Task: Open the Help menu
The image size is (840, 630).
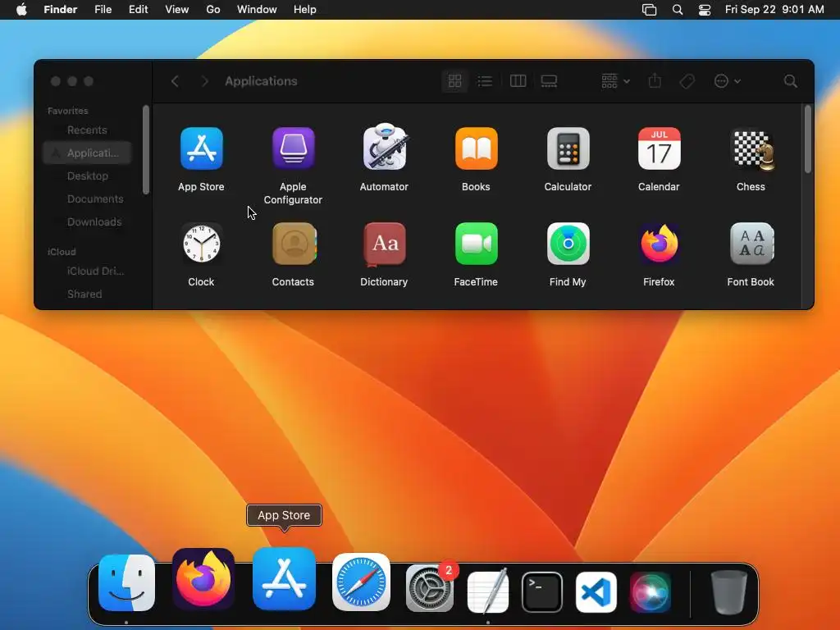Action: click(x=305, y=10)
